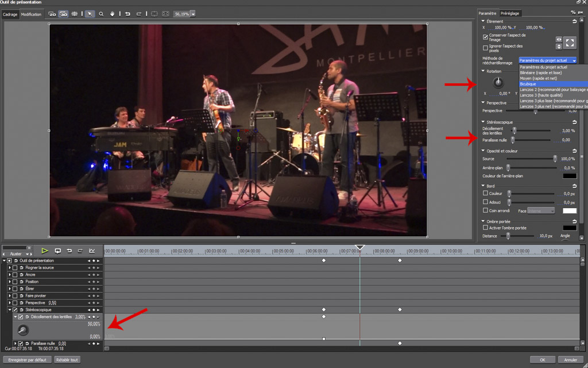Open the Ajuster timeline scale dropdown
This screenshot has width=588, height=368.
(x=27, y=254)
